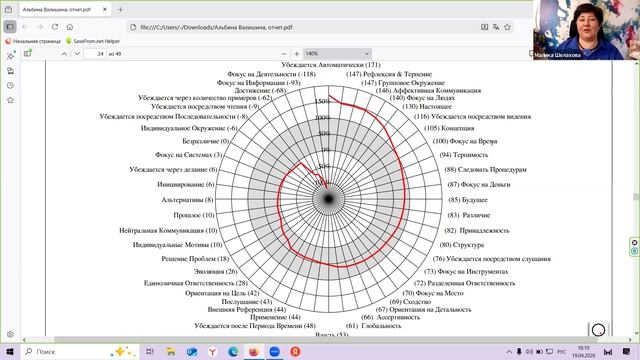Screen dimensions: 640x360
Task: Go back using the back arrow
Action: tap(25, 27)
